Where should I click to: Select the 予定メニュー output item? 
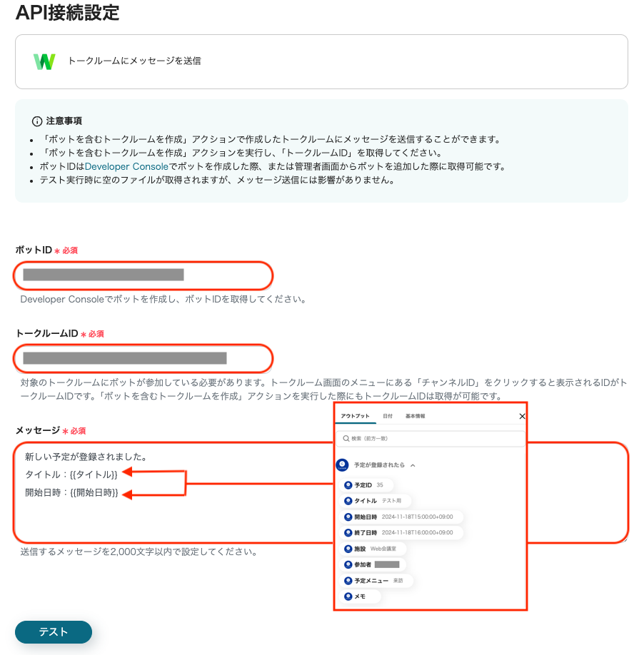click(377, 581)
